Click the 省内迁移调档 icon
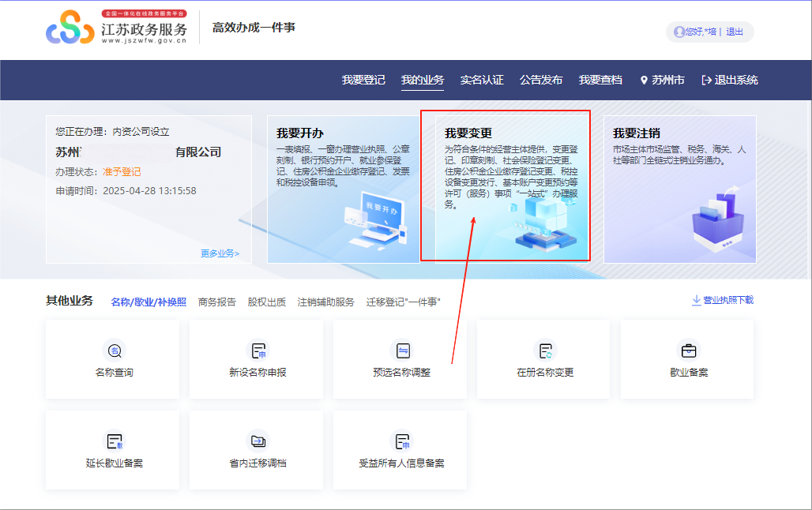This screenshot has width=812, height=510. (258, 441)
